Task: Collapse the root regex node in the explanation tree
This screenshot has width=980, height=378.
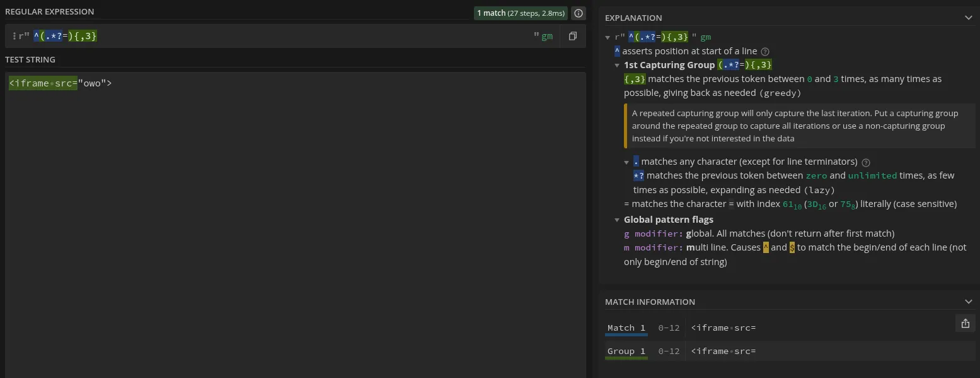Action: point(608,37)
